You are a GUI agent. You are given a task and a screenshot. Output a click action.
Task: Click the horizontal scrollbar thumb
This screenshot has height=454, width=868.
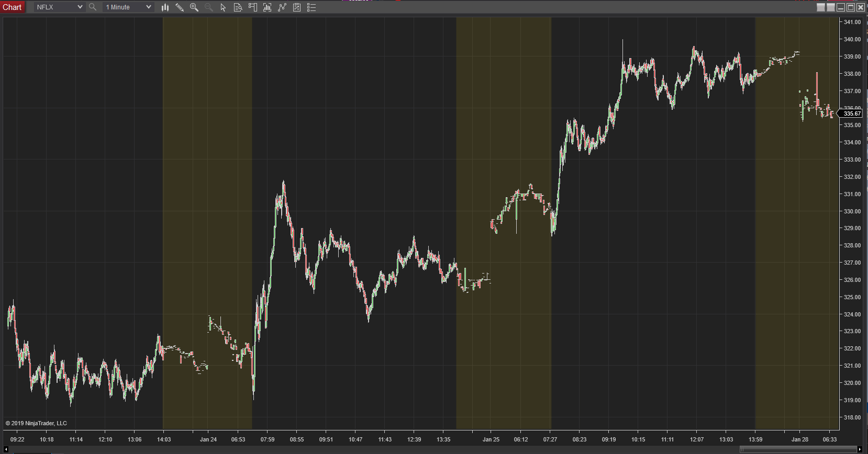(x=798, y=449)
